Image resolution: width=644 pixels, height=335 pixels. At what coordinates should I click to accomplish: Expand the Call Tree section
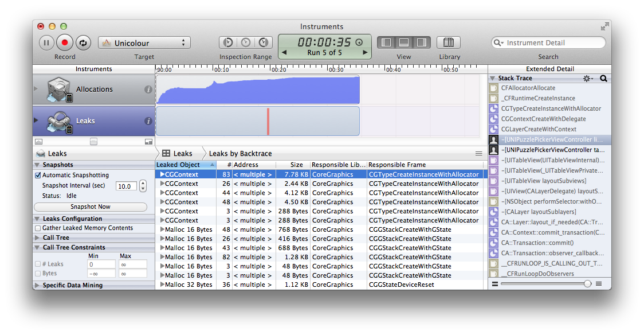[37, 237]
